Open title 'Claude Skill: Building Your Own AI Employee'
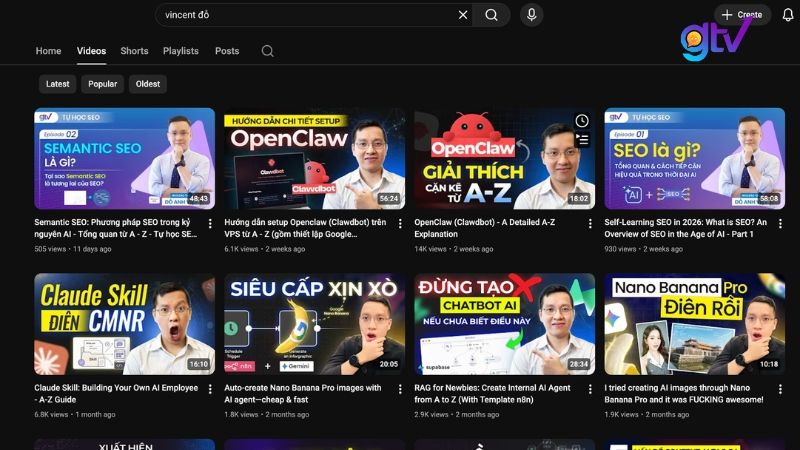Viewport: 800px width, 450px height. point(116,393)
